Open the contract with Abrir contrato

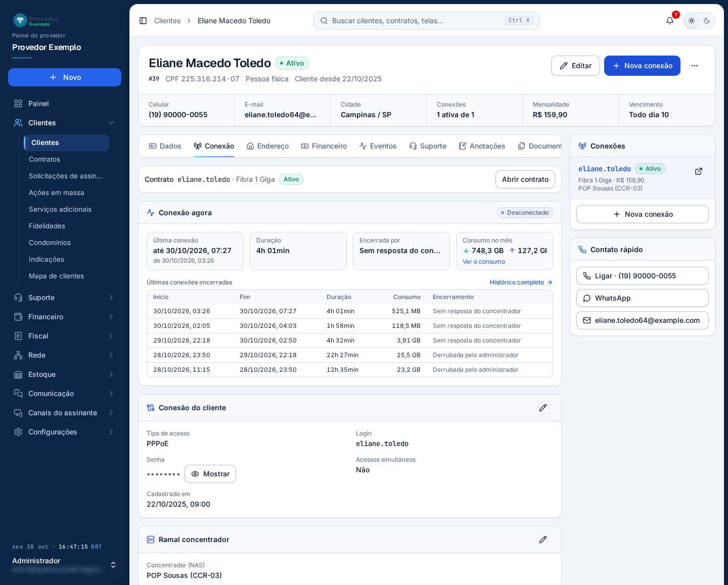pyautogui.click(x=525, y=179)
